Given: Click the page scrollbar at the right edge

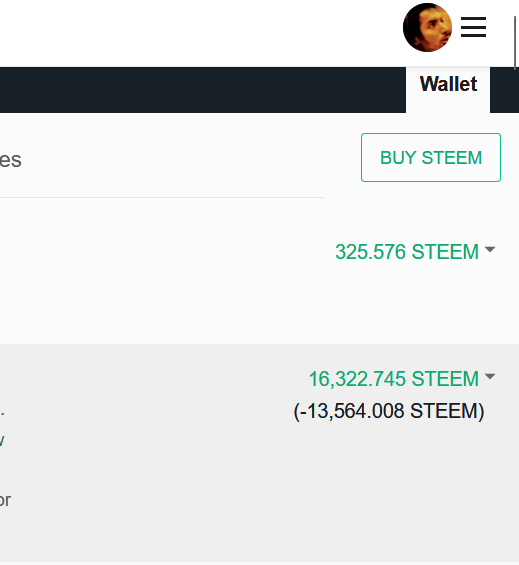Looking at the screenshot, I should tap(515, 43).
